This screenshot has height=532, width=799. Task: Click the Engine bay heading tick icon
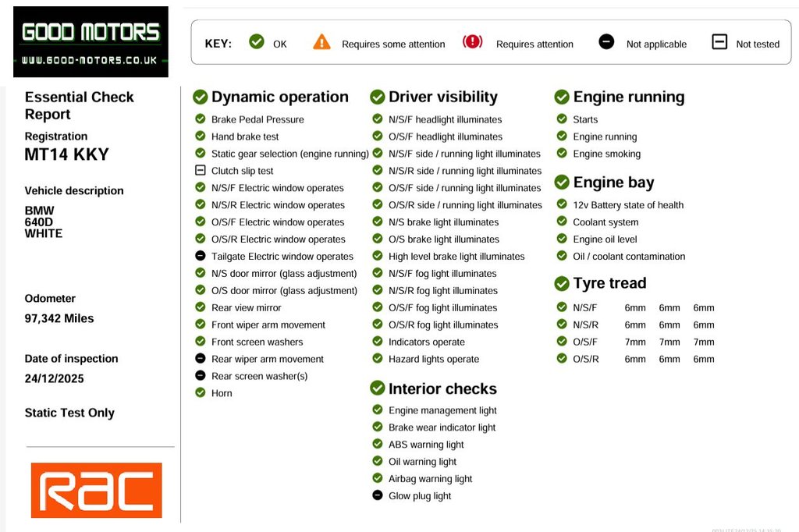tap(562, 183)
